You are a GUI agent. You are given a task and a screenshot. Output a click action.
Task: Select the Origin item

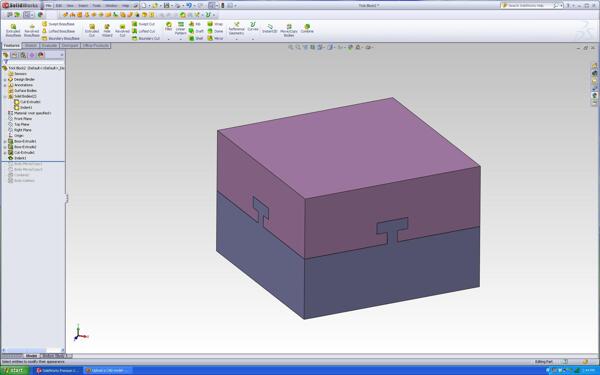coord(16,136)
